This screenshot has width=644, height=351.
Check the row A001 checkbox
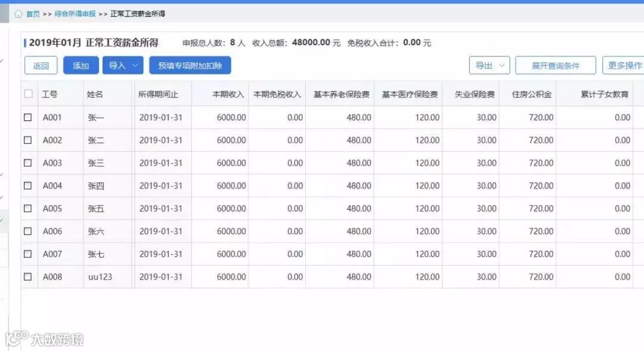(27, 117)
